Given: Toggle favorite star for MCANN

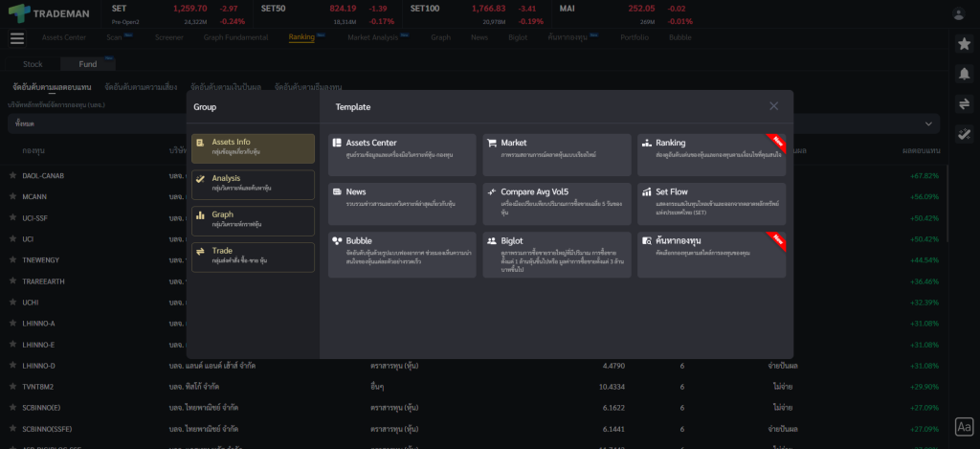Looking at the screenshot, I should tap(12, 197).
